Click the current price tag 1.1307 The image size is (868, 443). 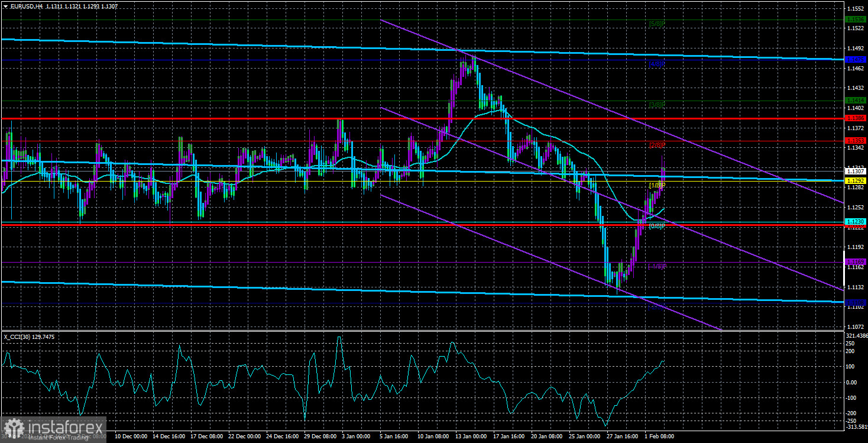tap(855, 171)
